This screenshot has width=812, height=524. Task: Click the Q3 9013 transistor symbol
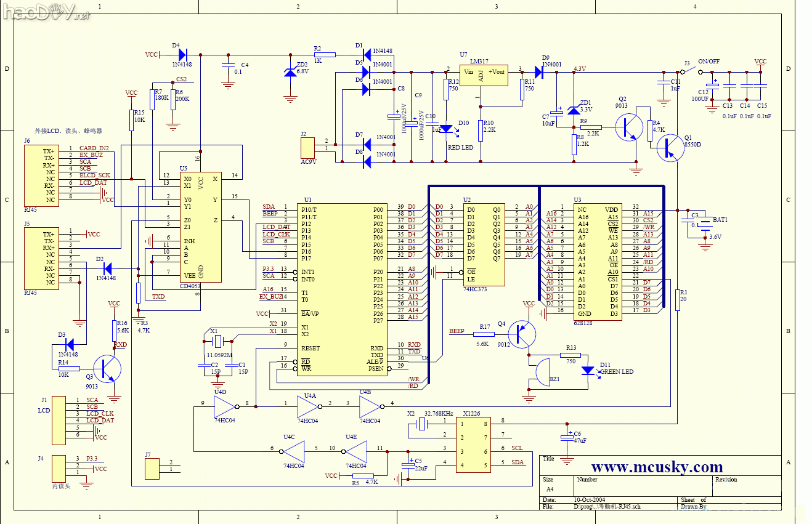tap(109, 369)
